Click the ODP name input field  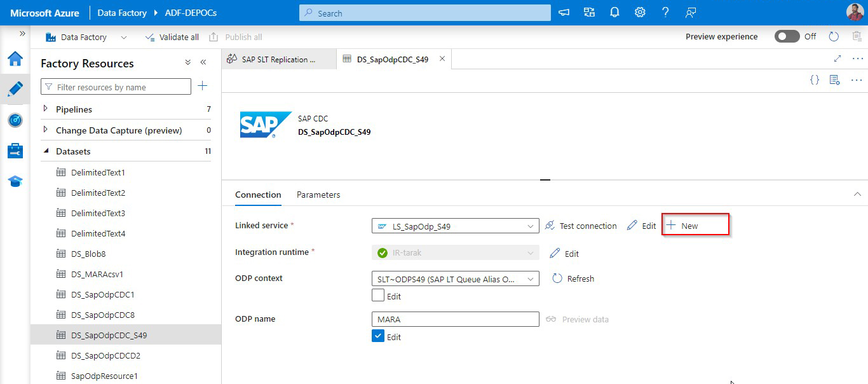[455, 319]
